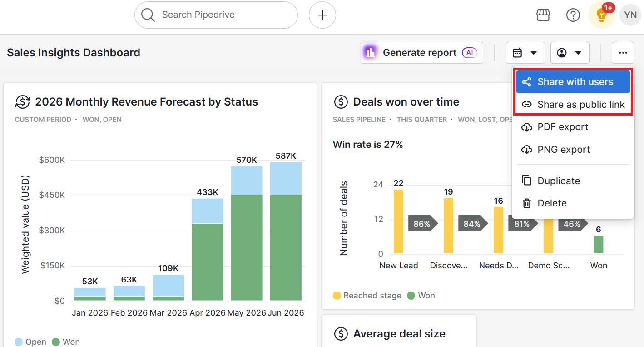The image size is (644, 347).
Task: Click the Sales Insights Dashboard title
Action: pyautogui.click(x=74, y=53)
